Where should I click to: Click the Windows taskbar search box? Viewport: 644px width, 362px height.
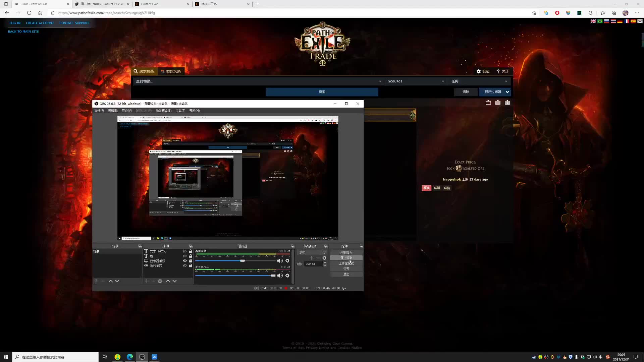55,357
